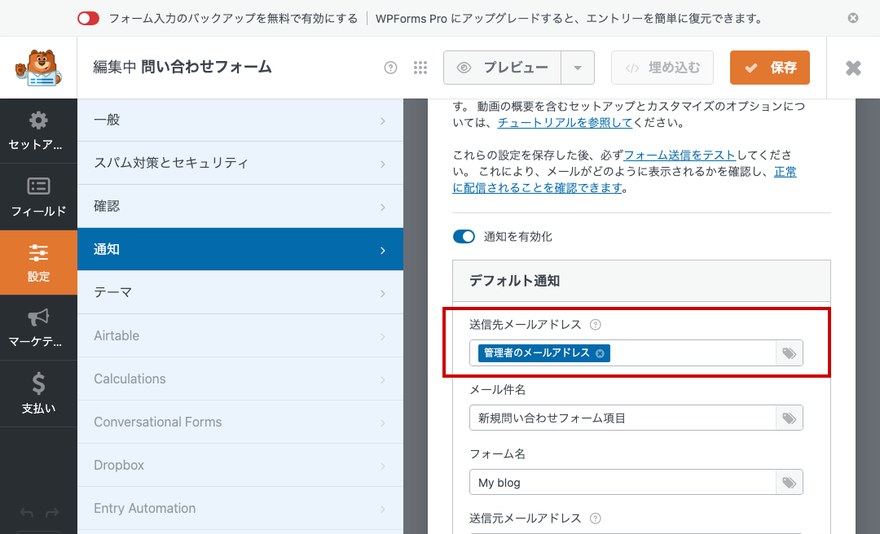Open the grid menu icon in the header
The width and height of the screenshot is (880, 534).
point(420,68)
